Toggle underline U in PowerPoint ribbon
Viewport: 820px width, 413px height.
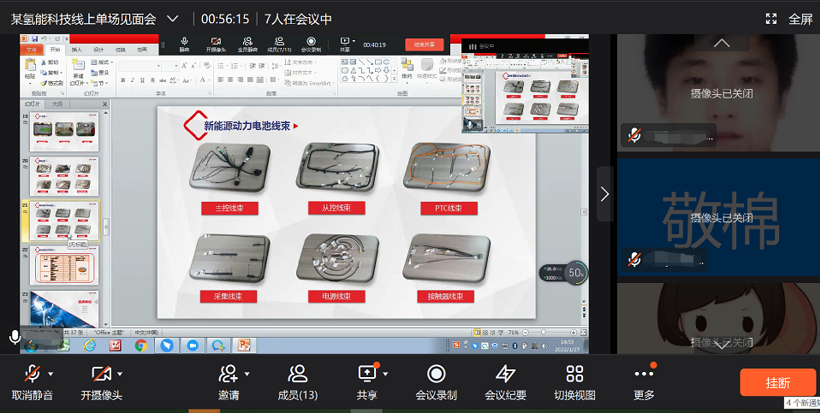[143, 81]
